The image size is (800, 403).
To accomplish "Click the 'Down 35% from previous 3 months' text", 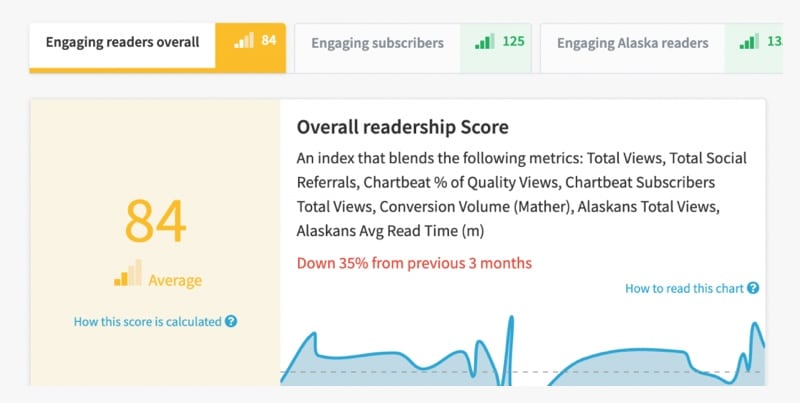I will tap(414, 263).
